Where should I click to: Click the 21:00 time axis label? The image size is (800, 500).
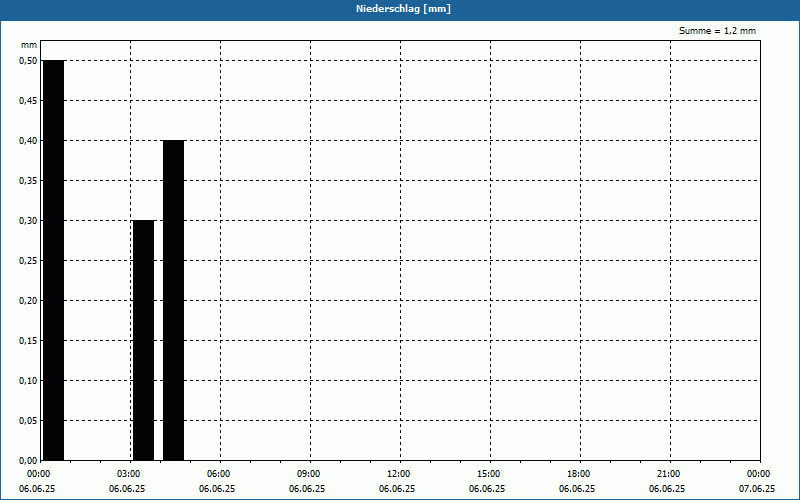[x=669, y=474]
